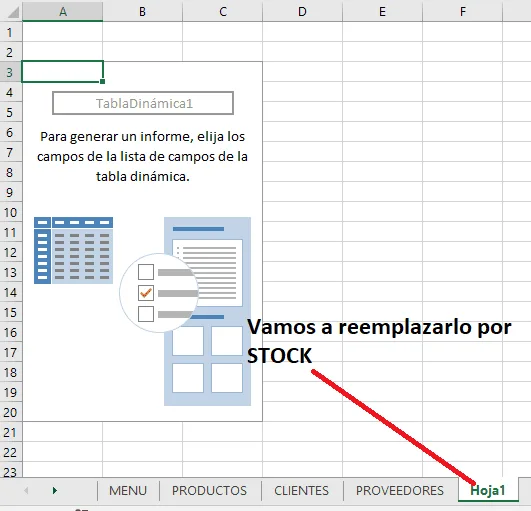Select row 2 header

tap(10, 52)
